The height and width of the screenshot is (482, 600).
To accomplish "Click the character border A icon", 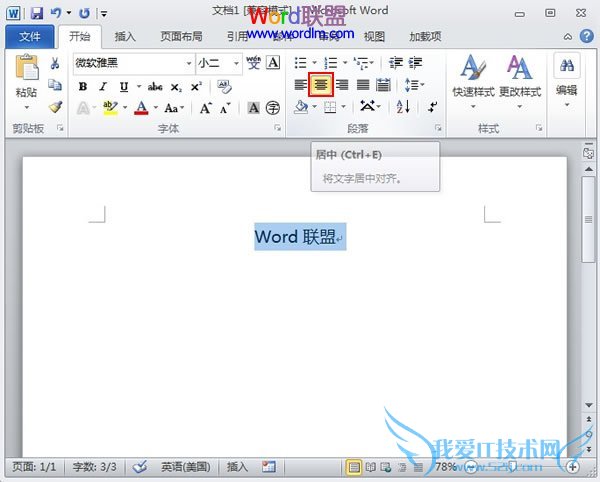I will (x=273, y=62).
